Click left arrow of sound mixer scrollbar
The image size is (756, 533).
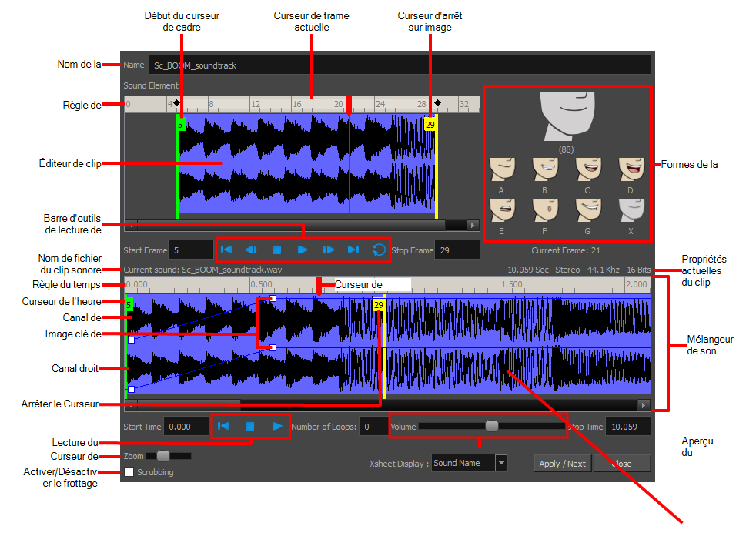point(131,405)
